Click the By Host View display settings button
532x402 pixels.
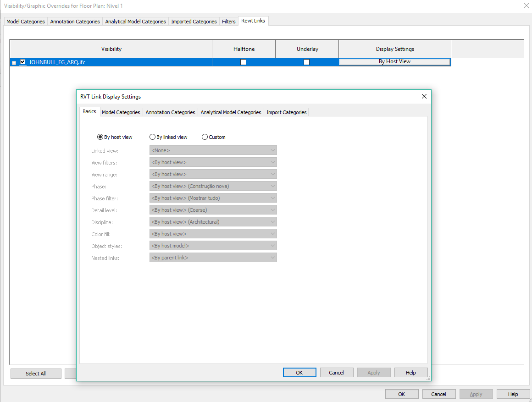[x=394, y=62]
